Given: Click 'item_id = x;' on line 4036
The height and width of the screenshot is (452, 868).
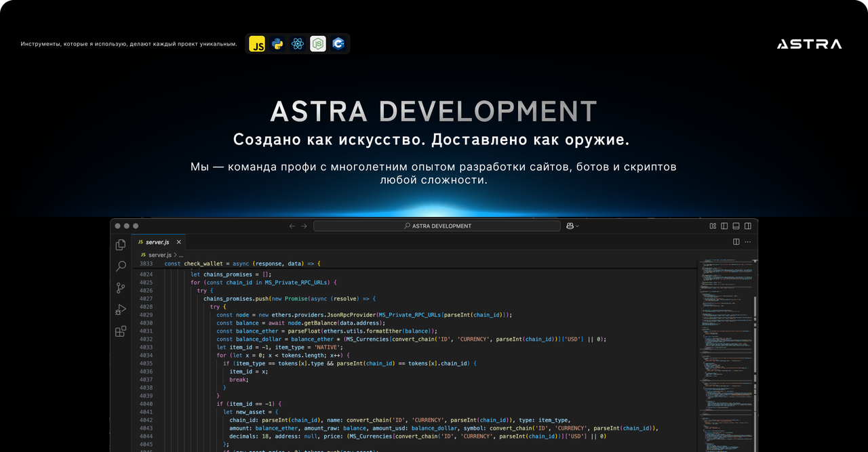Looking at the screenshot, I should coord(249,371).
